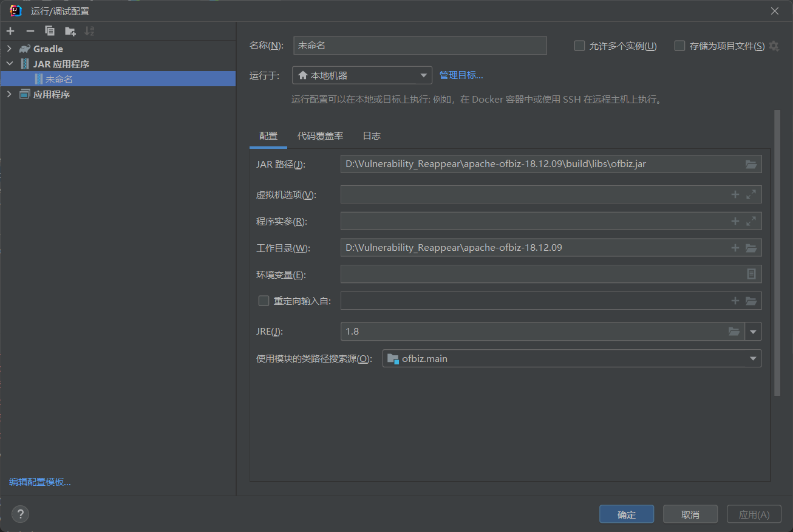Expand the 应用程序 tree node

coord(9,94)
